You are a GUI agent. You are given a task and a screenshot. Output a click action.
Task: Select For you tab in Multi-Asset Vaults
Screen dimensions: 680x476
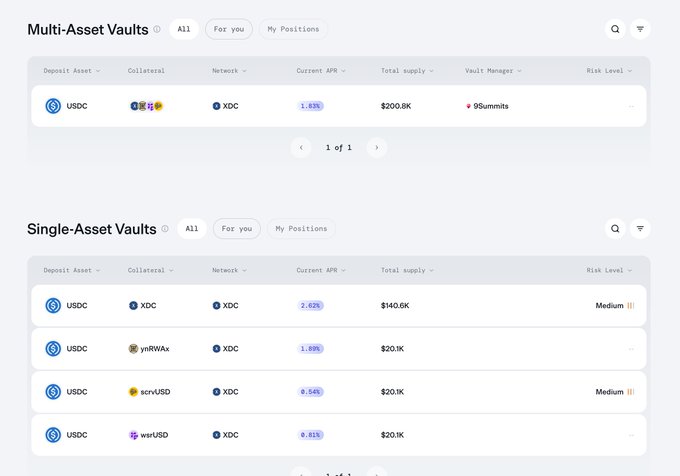[x=229, y=29]
